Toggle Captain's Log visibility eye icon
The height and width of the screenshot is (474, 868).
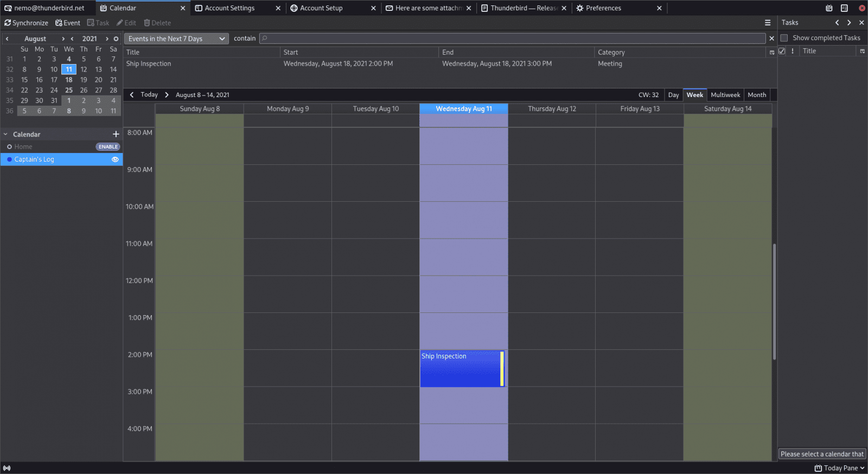[115, 159]
